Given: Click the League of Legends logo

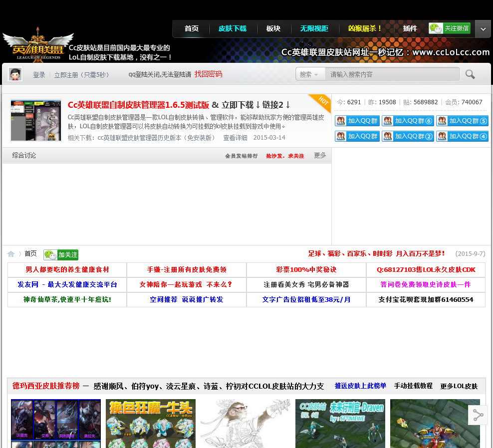Looking at the screenshot, I should point(38,44).
